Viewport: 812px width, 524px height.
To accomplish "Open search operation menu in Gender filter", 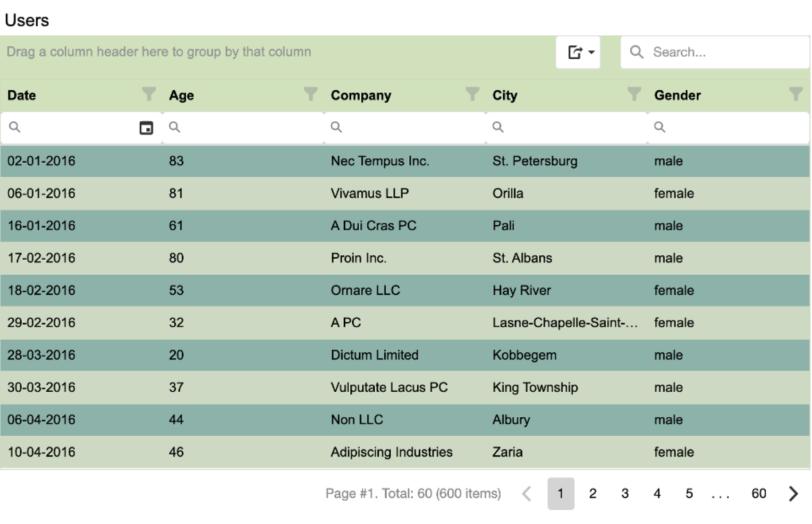I will coord(660,127).
